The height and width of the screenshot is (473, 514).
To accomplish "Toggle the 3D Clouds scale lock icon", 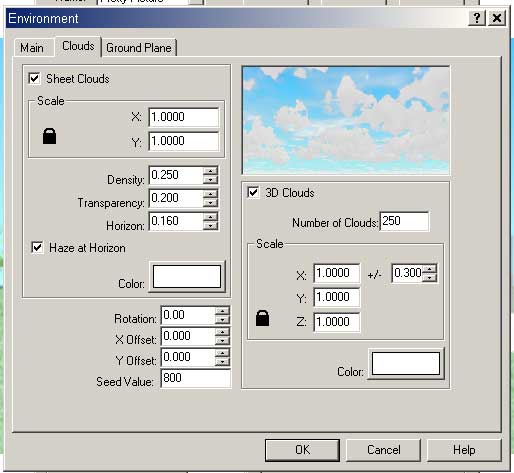I will (262, 318).
